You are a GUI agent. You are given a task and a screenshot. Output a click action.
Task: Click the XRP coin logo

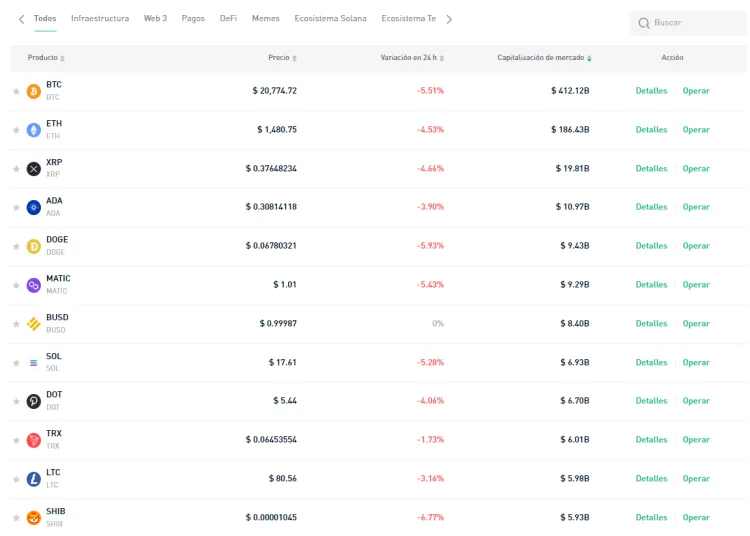33,169
